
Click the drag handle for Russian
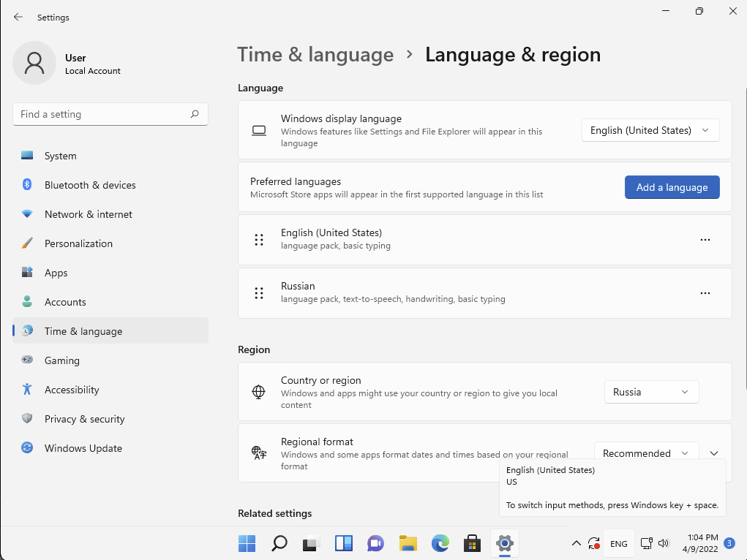pyautogui.click(x=259, y=293)
